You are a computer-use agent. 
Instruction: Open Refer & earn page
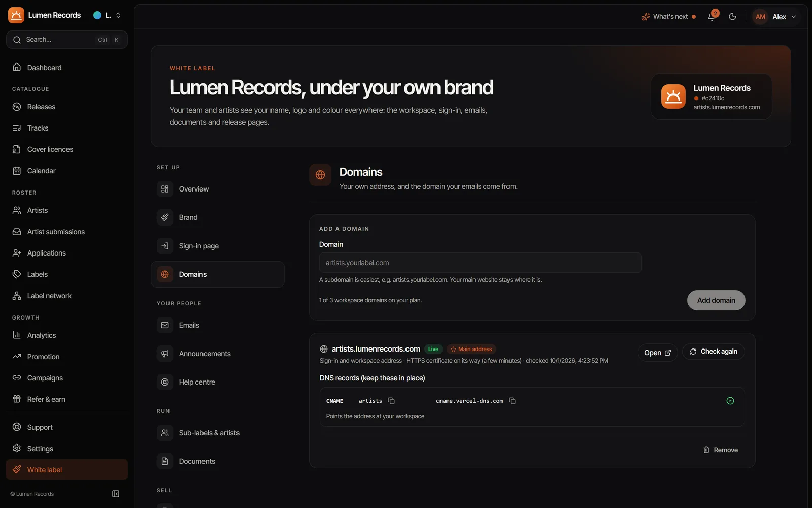[67, 399]
